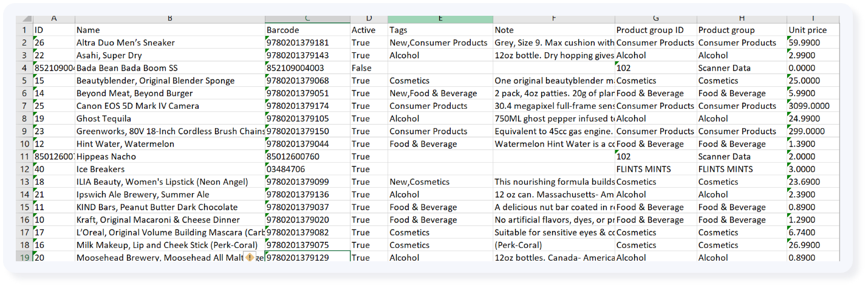The width and height of the screenshot is (868, 288).
Task: Select unit price '3099.0000' cell
Action: (813, 106)
